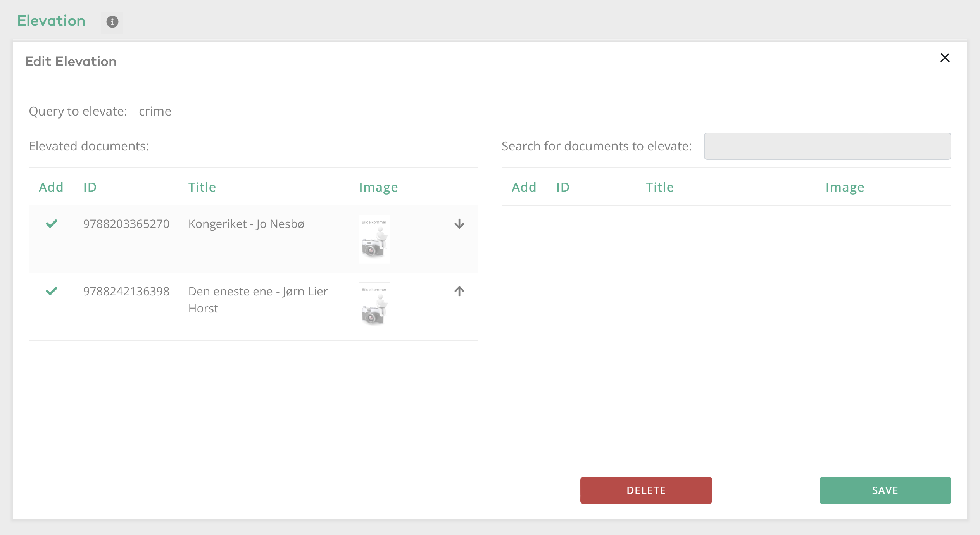Click the Den eneste ene - Jørn Lier Horst title

coord(258,300)
